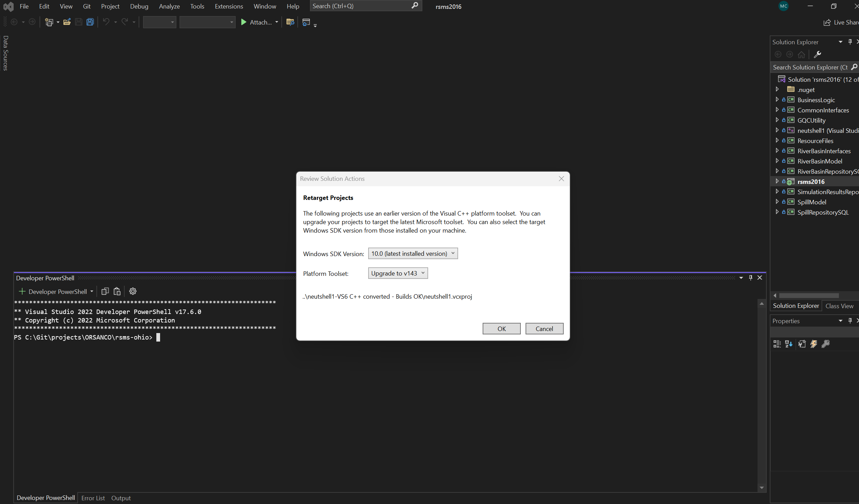The width and height of the screenshot is (859, 504).
Task: Click the Solution Explorer horizontal scrollbar
Action: (x=809, y=296)
